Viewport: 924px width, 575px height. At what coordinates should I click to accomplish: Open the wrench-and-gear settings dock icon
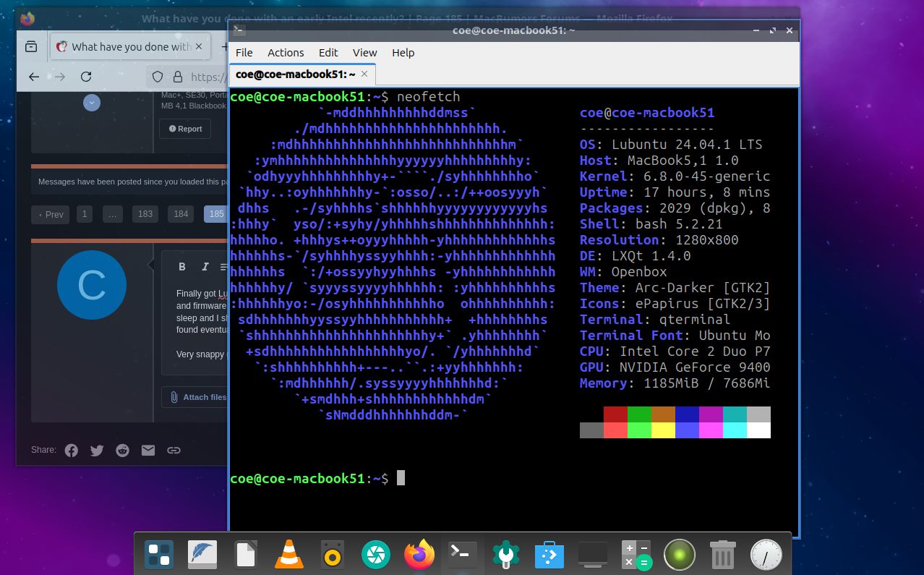(x=505, y=555)
